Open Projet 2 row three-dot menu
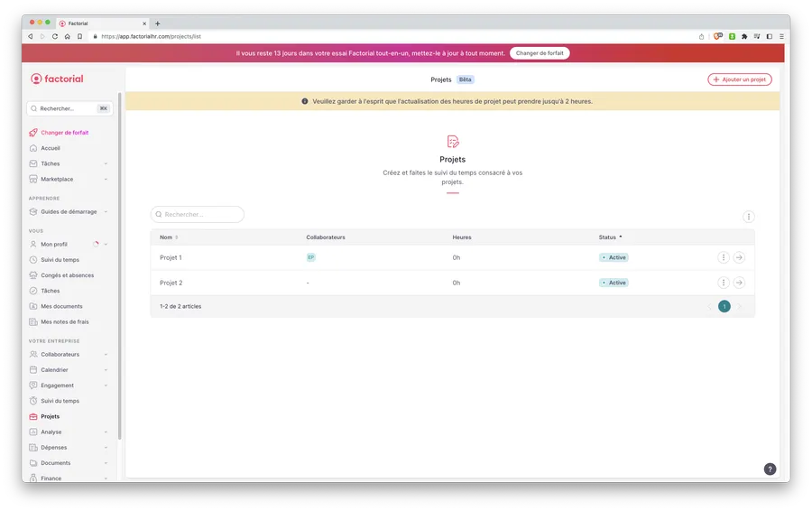The width and height of the screenshot is (812, 511). click(724, 283)
